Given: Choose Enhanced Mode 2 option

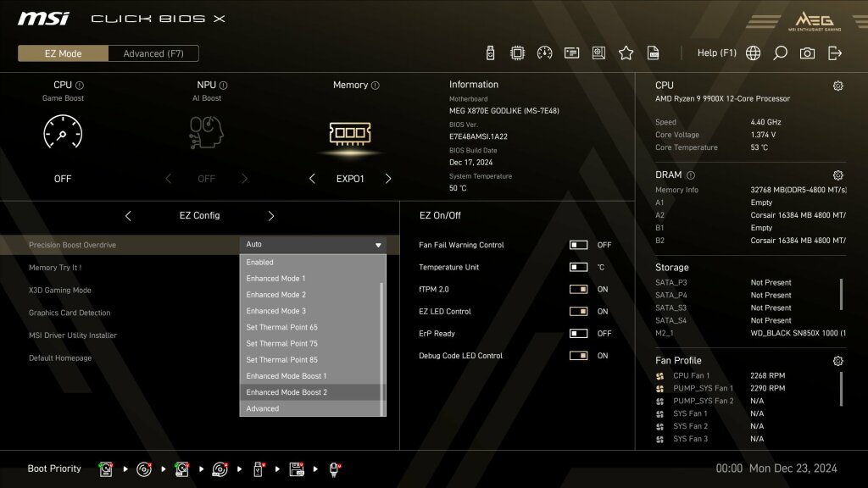Looking at the screenshot, I should (x=310, y=294).
